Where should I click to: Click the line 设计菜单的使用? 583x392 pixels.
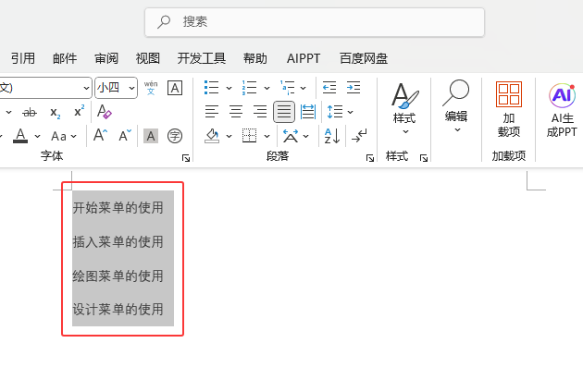[x=118, y=309]
